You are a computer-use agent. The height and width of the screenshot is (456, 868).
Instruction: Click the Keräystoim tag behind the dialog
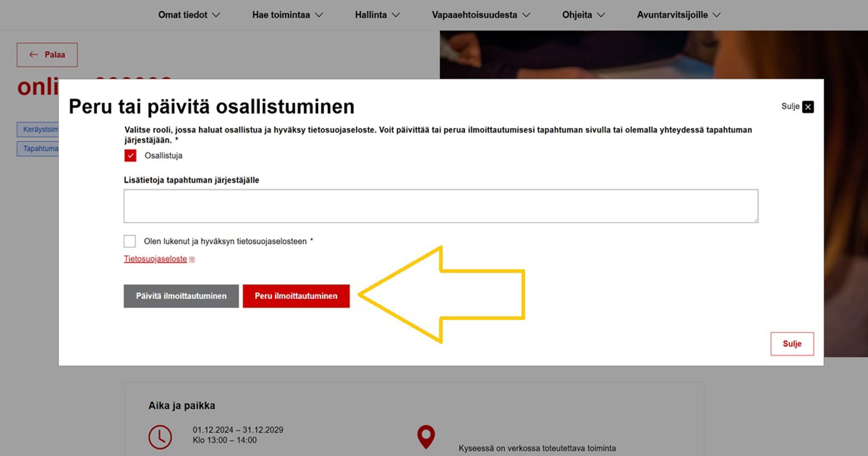point(38,129)
